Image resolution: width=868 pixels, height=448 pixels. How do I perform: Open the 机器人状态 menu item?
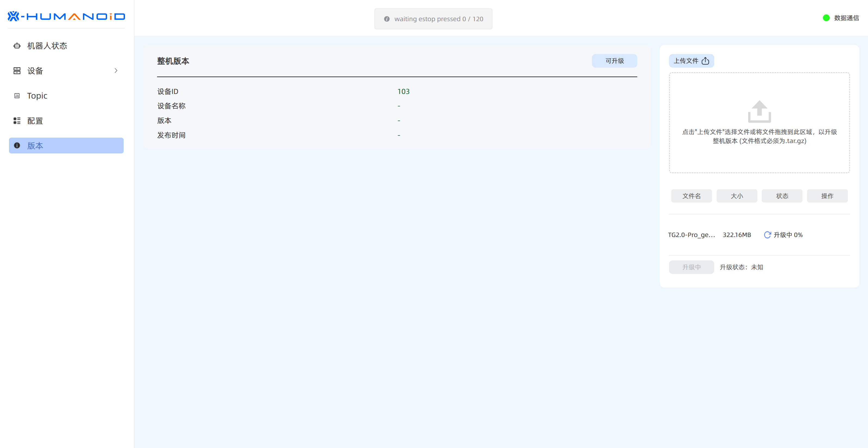(x=47, y=46)
